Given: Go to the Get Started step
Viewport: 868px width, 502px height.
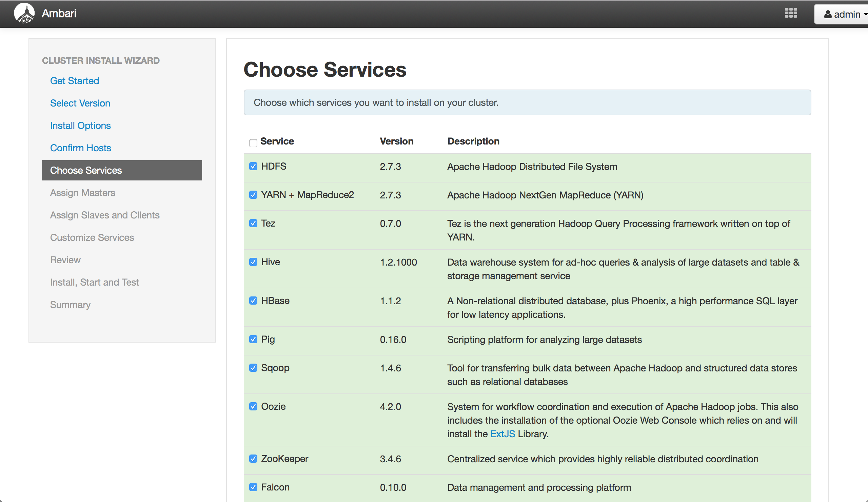Looking at the screenshot, I should click(74, 81).
